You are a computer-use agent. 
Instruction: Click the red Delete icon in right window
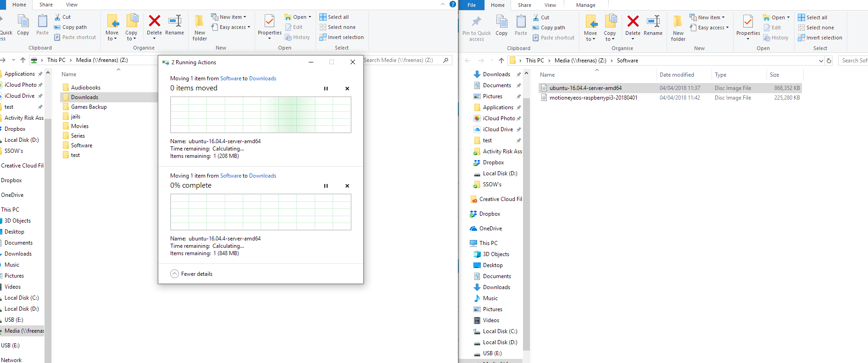(633, 22)
